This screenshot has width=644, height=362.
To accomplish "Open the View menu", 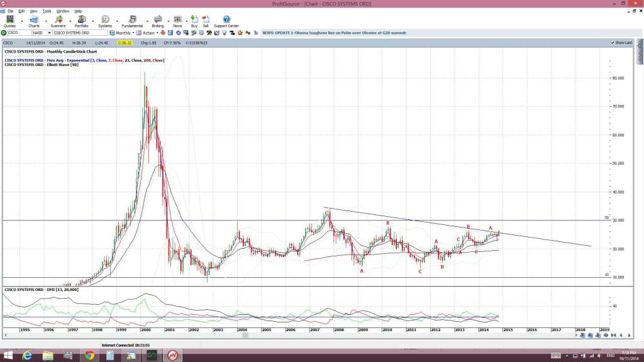I will (34, 11).
